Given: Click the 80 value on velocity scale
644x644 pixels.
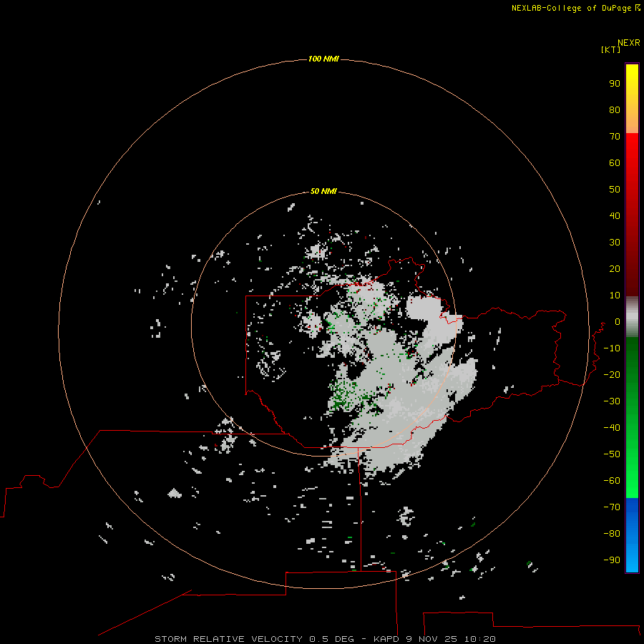Looking at the screenshot, I should (x=615, y=109).
